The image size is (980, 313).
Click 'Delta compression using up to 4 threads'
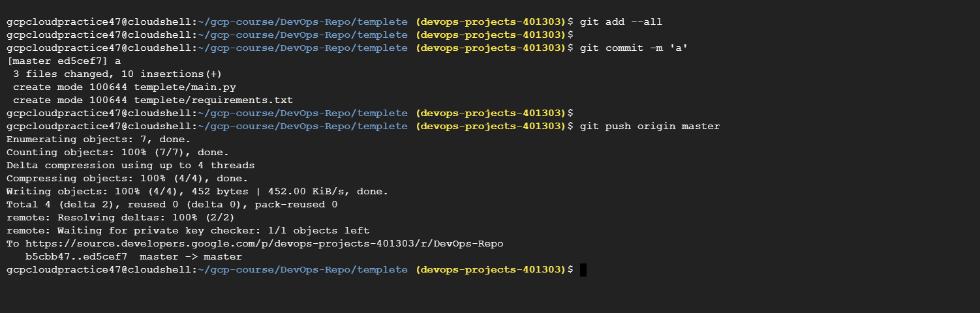coord(130,166)
